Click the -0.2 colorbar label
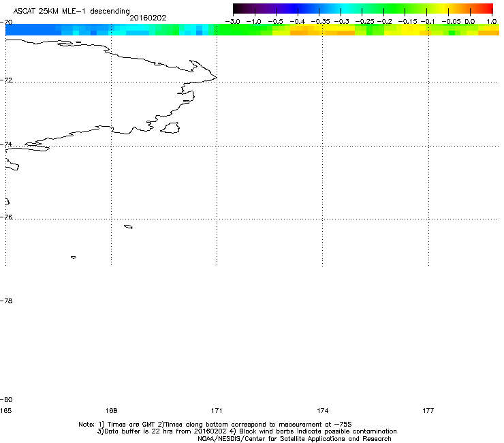Viewport: 504px width, 443px height. coord(385,22)
